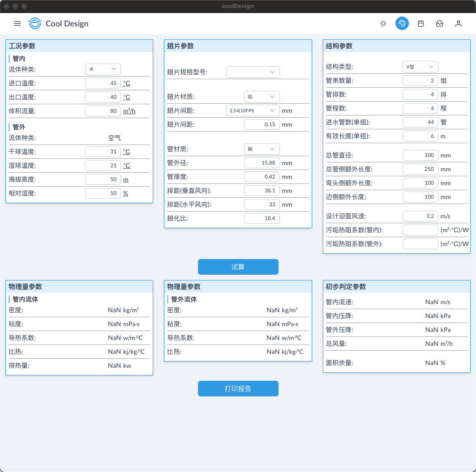Expand the 流体种类 dropdown
476x472 pixels.
point(103,69)
